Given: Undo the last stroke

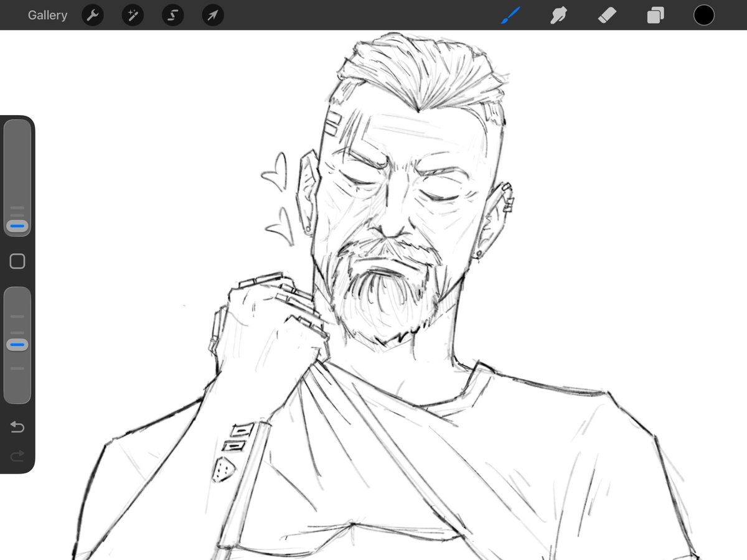Looking at the screenshot, I should (x=17, y=427).
